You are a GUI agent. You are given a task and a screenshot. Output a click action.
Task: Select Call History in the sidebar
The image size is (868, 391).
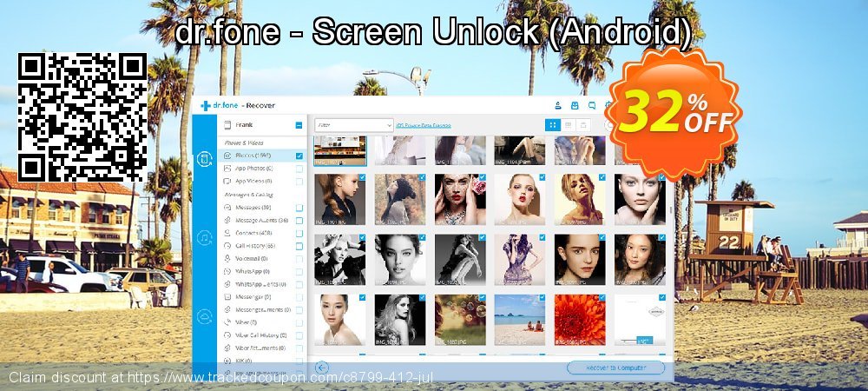click(x=262, y=246)
